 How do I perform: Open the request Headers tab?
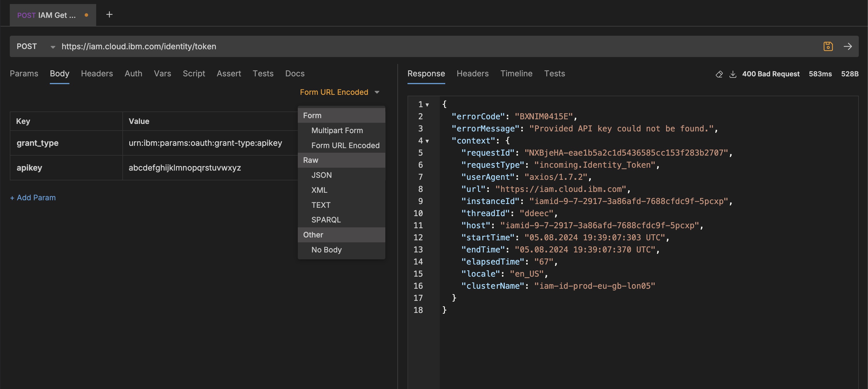(97, 73)
